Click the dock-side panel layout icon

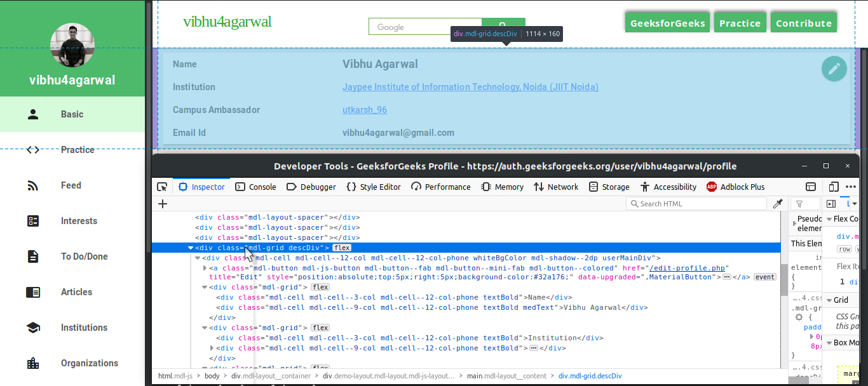811,187
